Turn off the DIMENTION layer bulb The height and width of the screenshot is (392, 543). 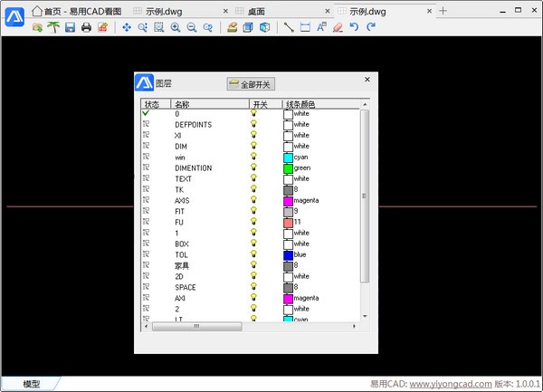[253, 167]
